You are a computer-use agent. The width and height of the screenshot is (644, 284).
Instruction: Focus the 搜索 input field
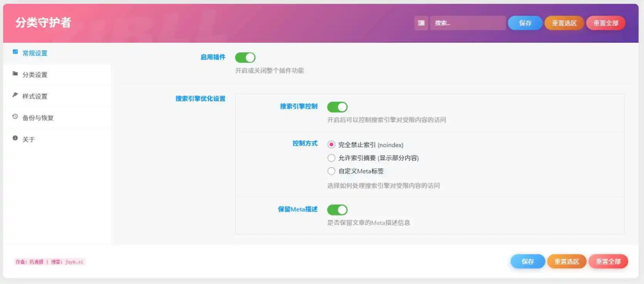[x=468, y=23]
